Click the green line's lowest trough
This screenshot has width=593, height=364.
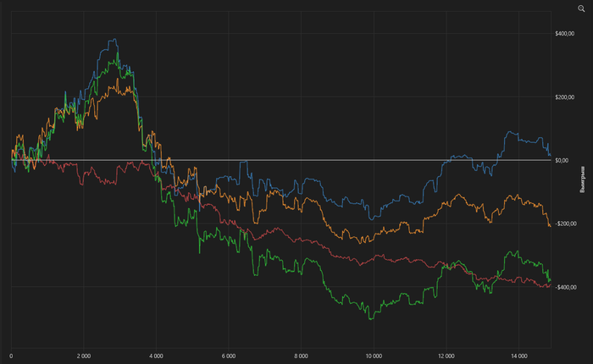[371, 318]
